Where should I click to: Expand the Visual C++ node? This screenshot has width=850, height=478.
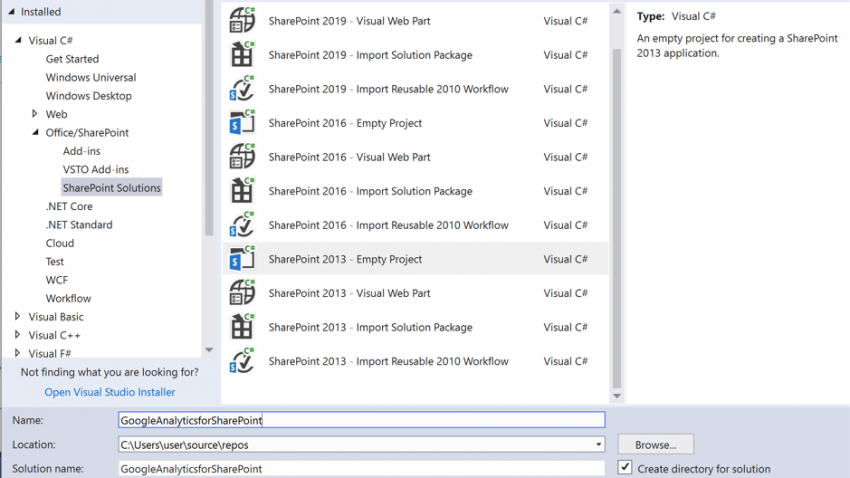click(17, 335)
